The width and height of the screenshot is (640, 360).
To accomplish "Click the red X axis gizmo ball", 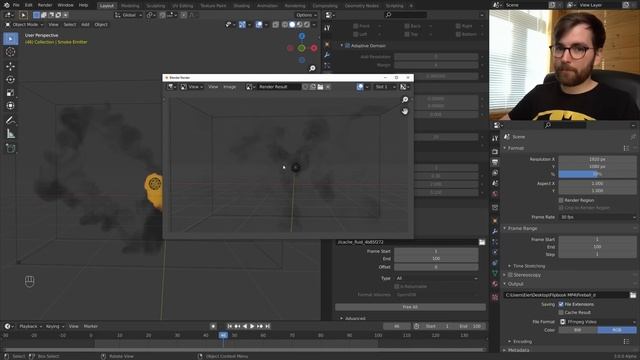I will pos(314,48).
